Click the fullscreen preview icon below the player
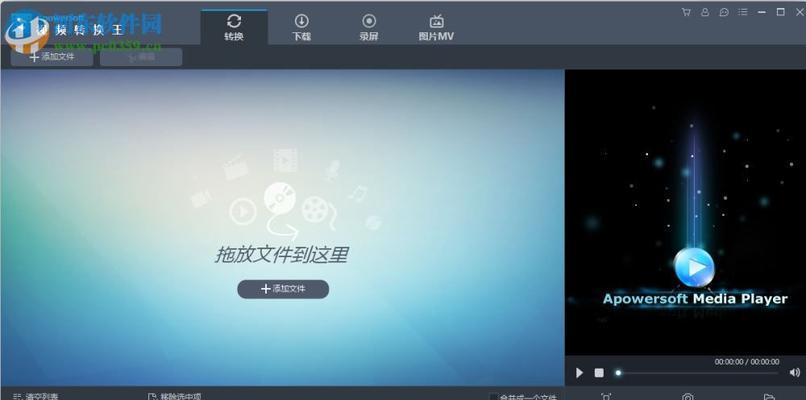The width and height of the screenshot is (806, 400). point(606,397)
